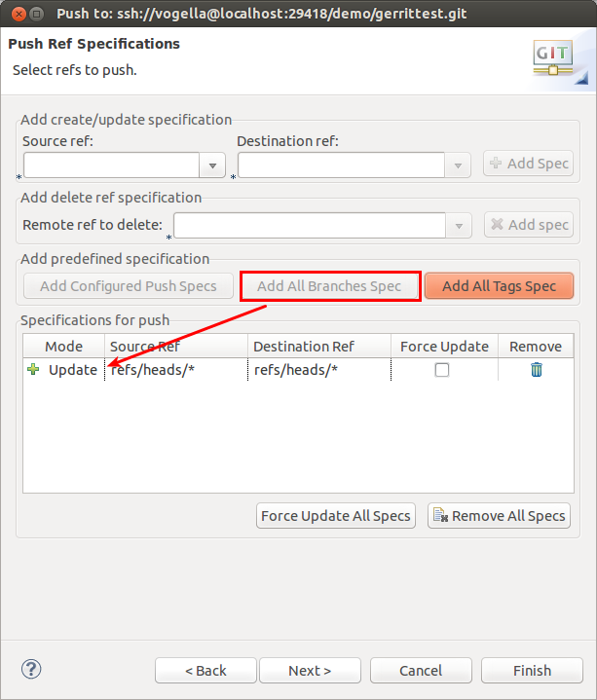Click the Add Spec button for create/update
597x700 pixels.
pyautogui.click(x=528, y=164)
